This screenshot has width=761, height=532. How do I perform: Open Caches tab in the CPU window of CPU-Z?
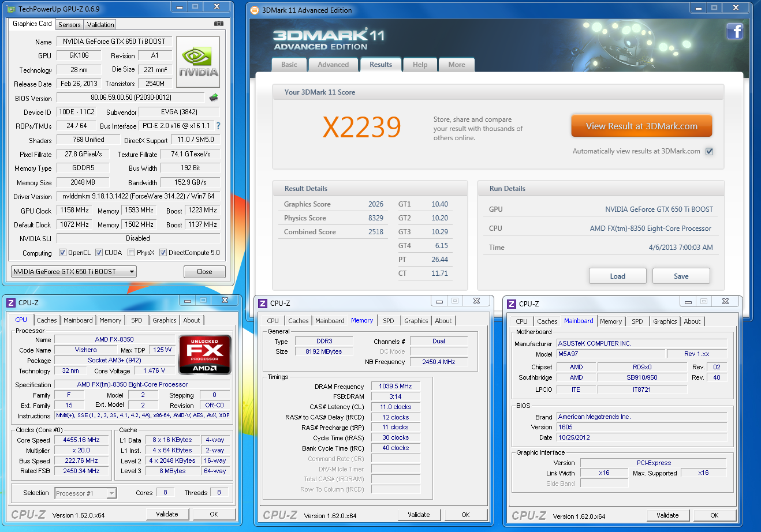47,320
